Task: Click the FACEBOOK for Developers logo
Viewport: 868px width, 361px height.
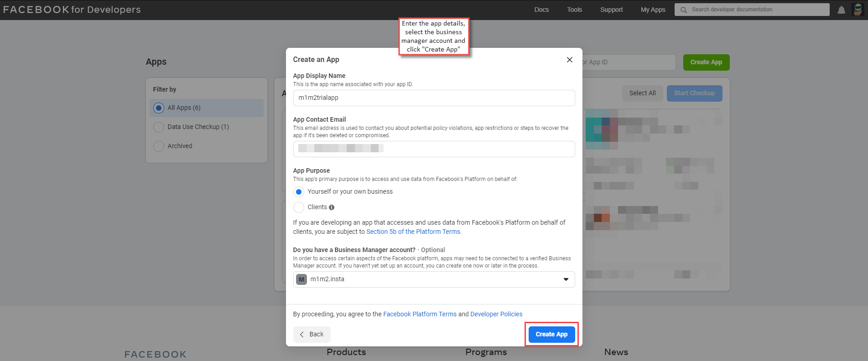Action: [72, 10]
